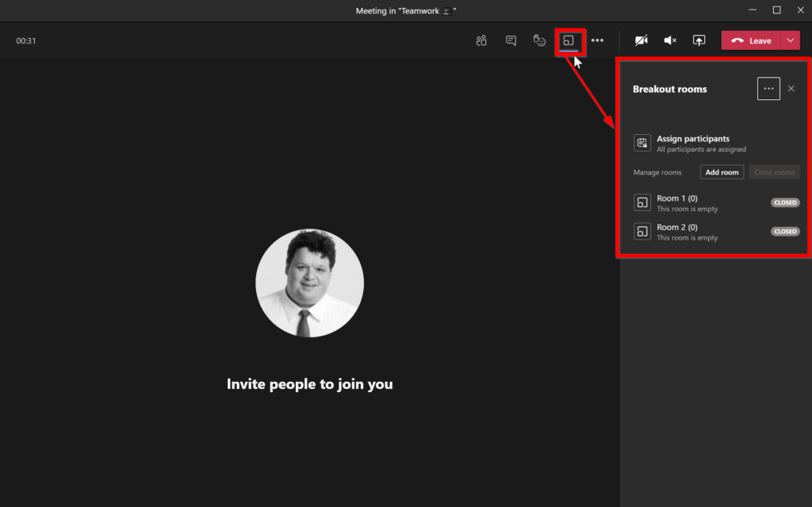Select the Room 2 icon
This screenshot has height=507, width=812.
[x=642, y=232]
